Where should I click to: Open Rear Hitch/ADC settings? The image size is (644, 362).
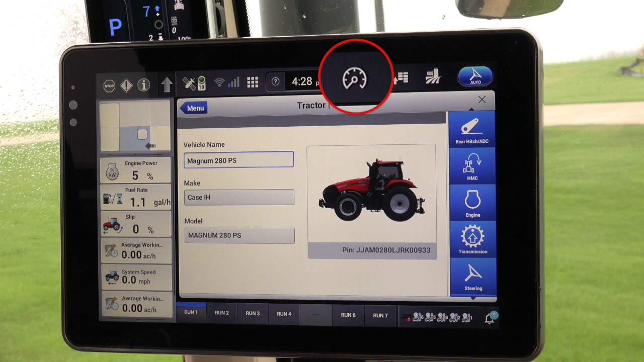(x=472, y=129)
